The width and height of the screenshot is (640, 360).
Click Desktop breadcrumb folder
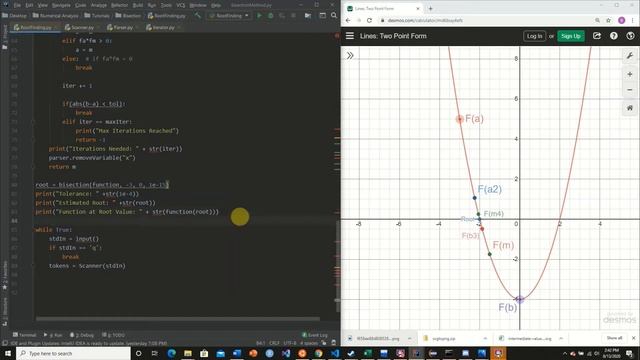click(x=15, y=16)
